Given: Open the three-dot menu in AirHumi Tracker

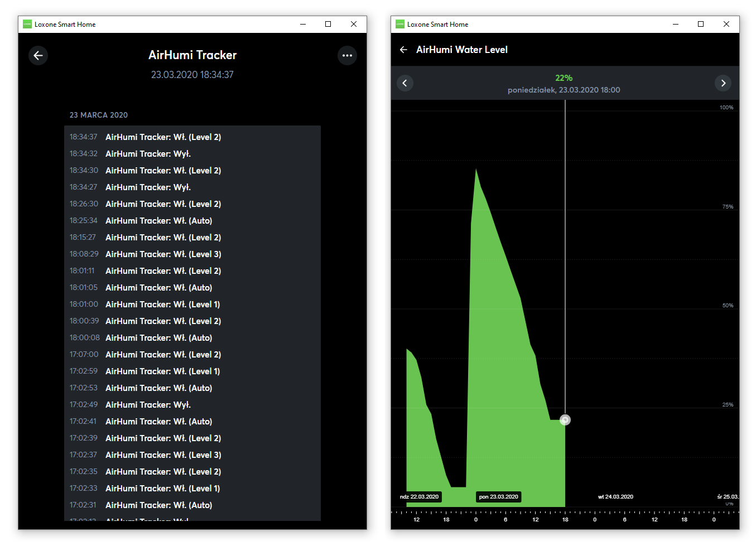Looking at the screenshot, I should click(x=347, y=55).
